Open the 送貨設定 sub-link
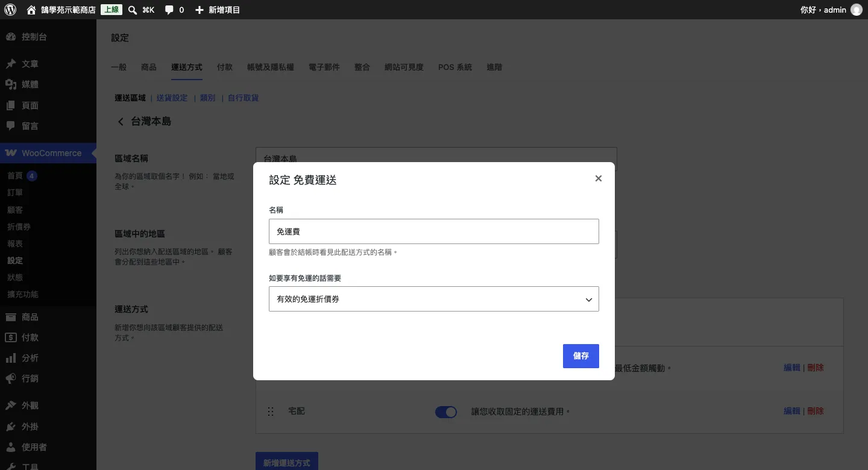The height and width of the screenshot is (470, 868). pyautogui.click(x=172, y=98)
